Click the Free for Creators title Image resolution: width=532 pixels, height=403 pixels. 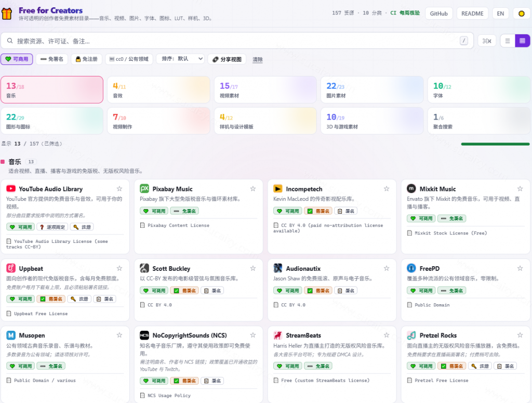click(50, 10)
